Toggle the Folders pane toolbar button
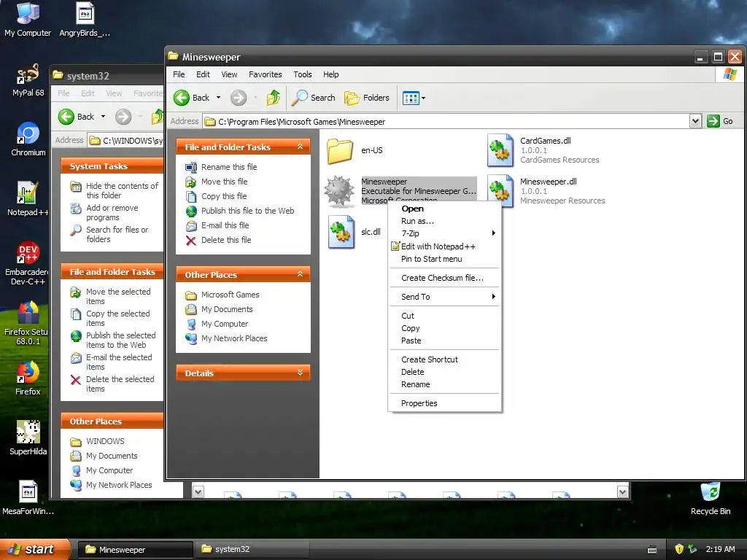This screenshot has height=560, width=747. [367, 98]
